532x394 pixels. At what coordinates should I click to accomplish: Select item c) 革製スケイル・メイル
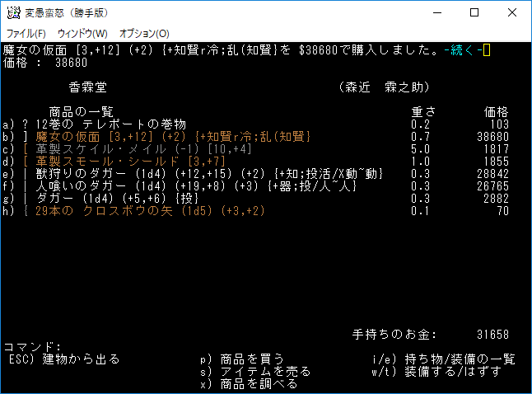coord(124,149)
